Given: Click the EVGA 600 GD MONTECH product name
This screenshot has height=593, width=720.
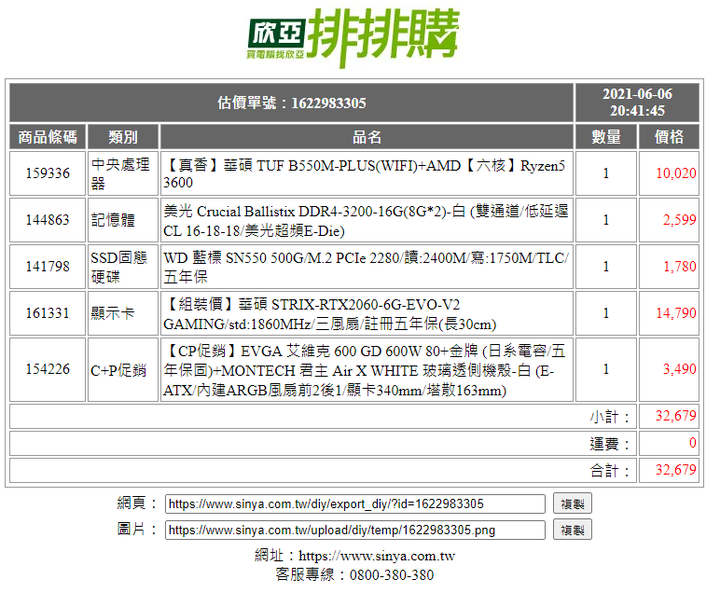Looking at the screenshot, I should pyautogui.click(x=366, y=370).
